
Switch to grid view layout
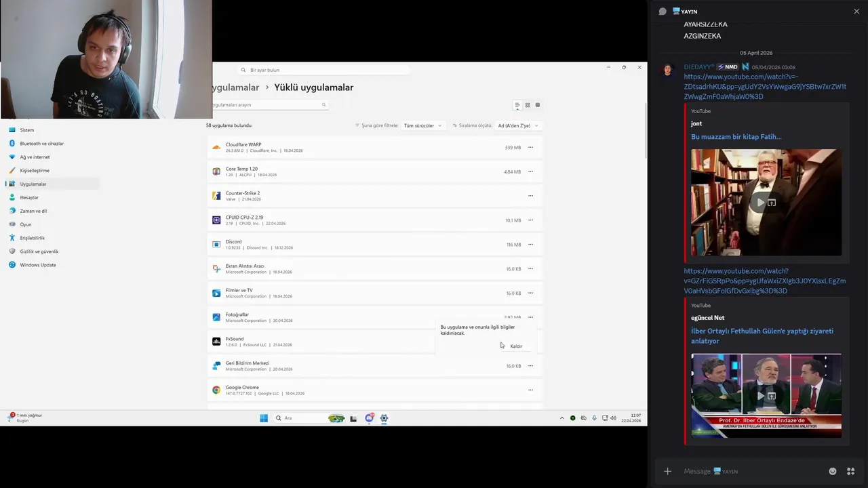(x=528, y=105)
